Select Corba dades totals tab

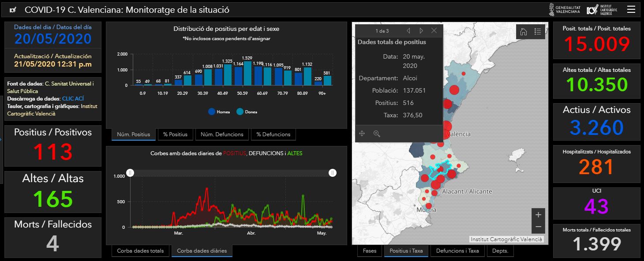point(140,251)
